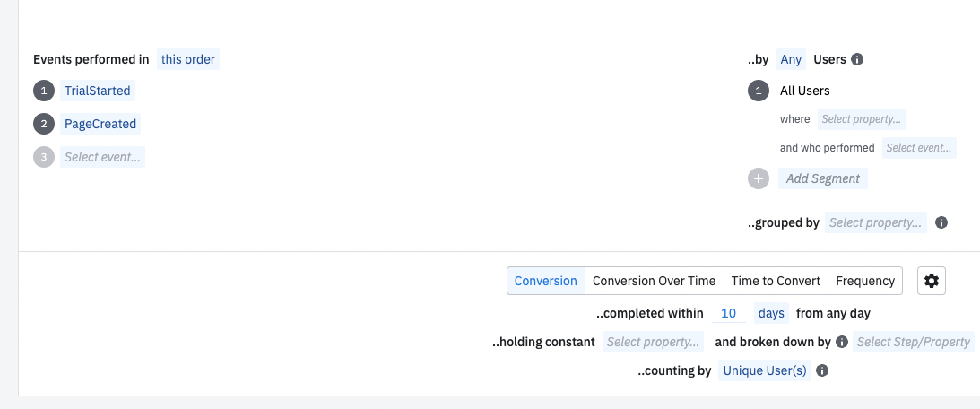Switch to Conversion Over Time tab

pos(654,281)
